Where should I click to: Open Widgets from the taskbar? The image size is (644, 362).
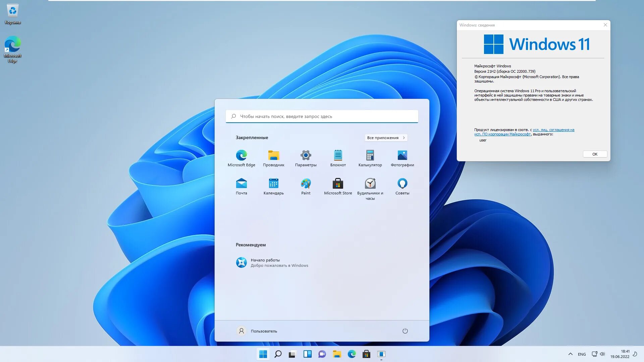[x=307, y=354]
